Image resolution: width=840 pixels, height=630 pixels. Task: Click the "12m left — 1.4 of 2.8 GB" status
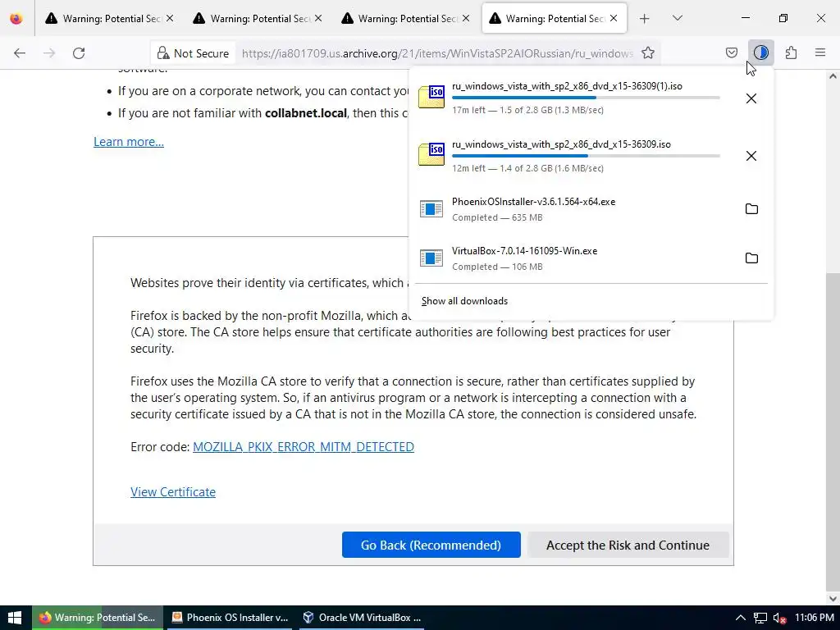point(527,168)
